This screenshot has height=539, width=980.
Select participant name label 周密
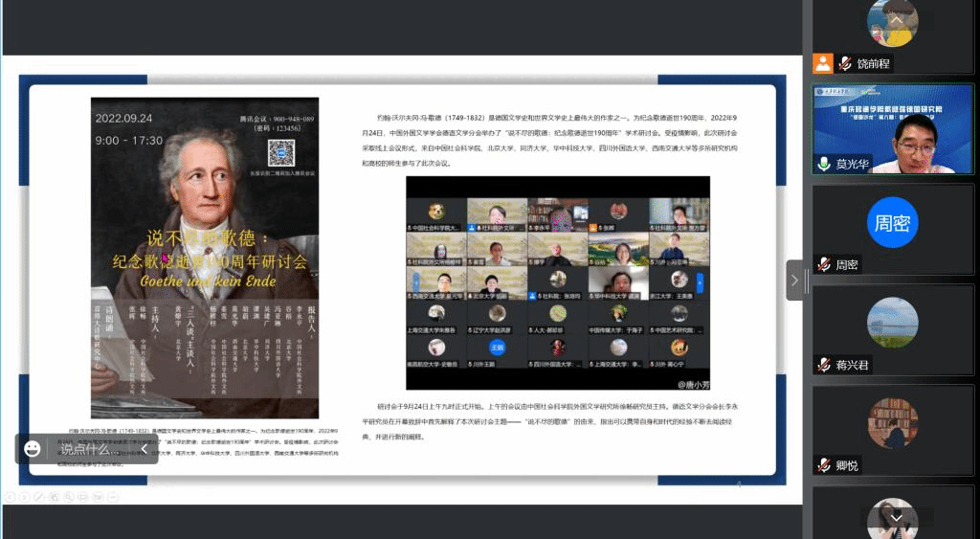[x=847, y=264]
